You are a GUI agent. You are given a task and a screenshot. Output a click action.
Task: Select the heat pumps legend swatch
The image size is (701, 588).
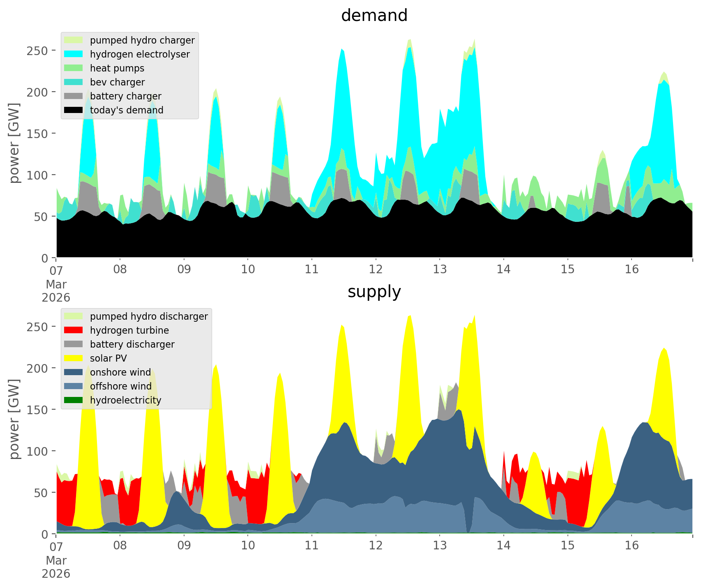pos(74,68)
